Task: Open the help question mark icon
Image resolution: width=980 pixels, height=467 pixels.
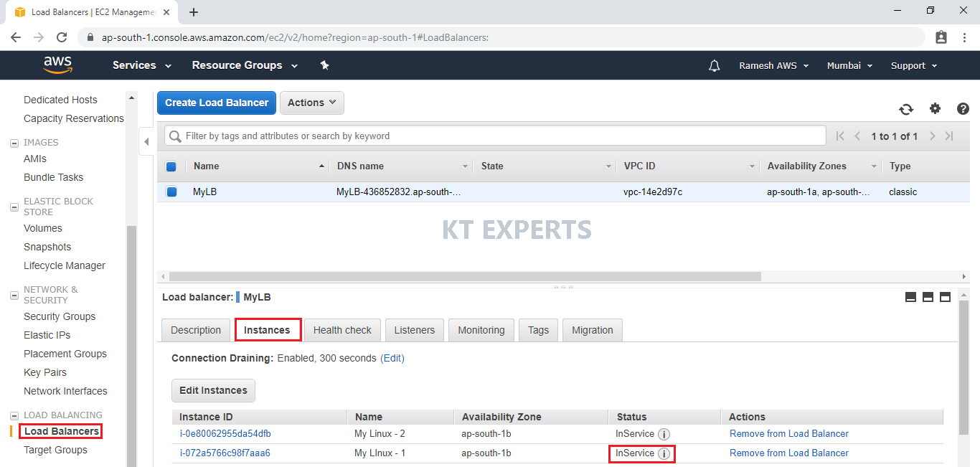Action: click(x=963, y=108)
